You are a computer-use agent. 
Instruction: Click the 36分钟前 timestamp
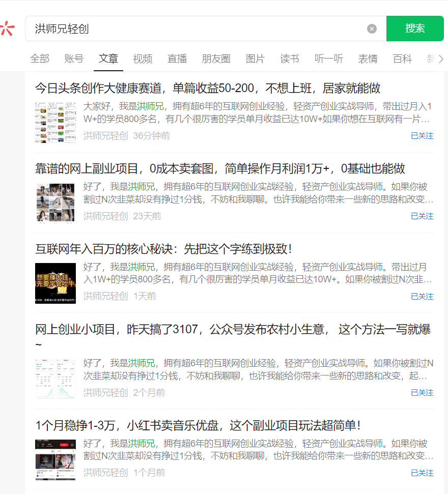point(151,136)
